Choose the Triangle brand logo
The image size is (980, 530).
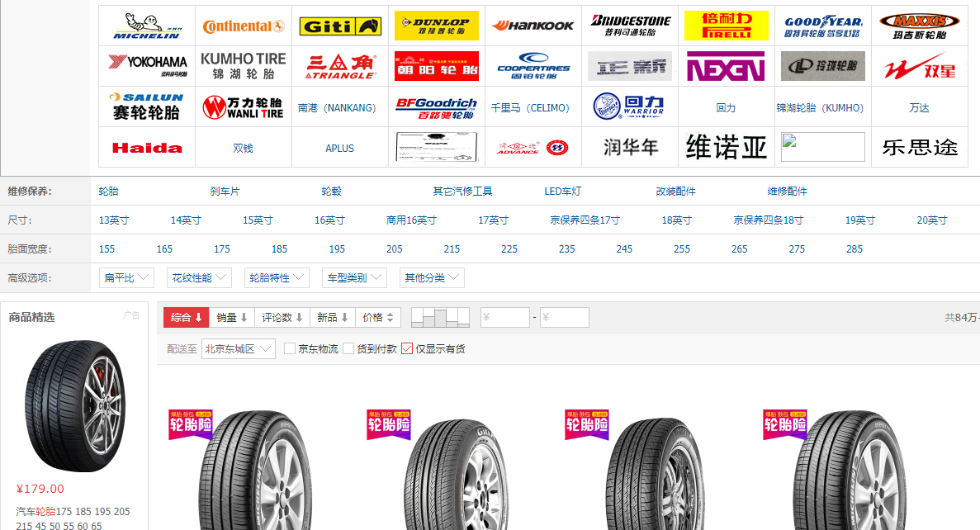340,65
